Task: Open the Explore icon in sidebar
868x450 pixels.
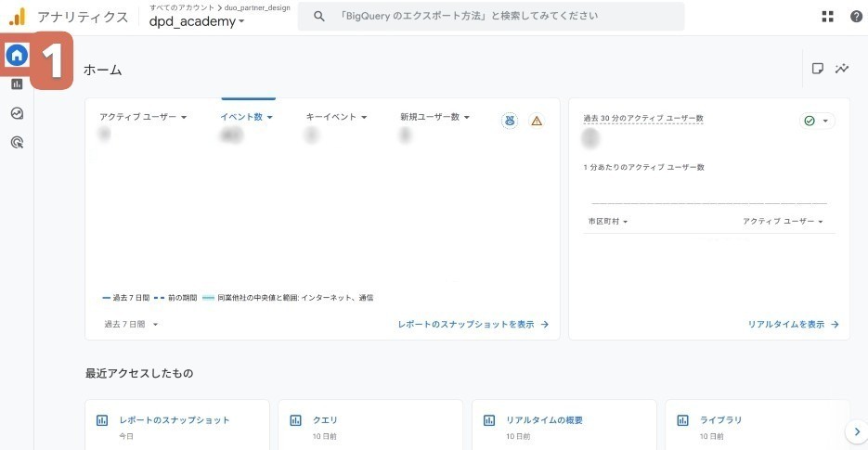Action: point(17,113)
